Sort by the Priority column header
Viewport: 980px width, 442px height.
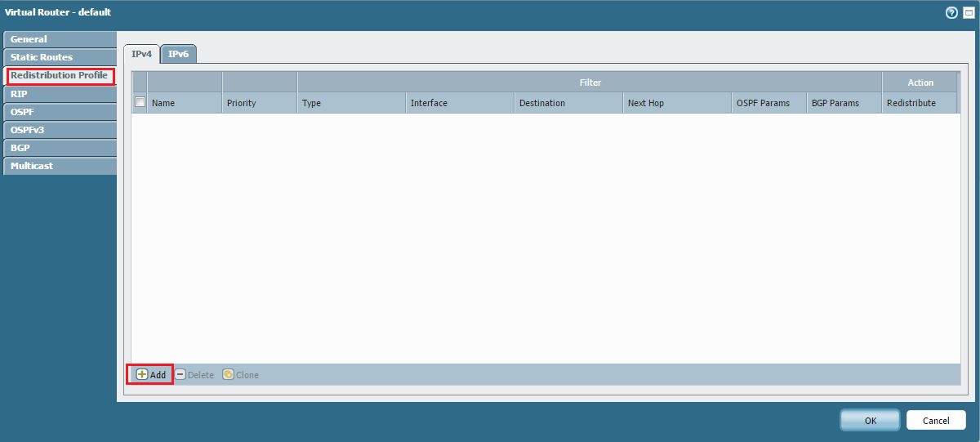[x=260, y=103]
